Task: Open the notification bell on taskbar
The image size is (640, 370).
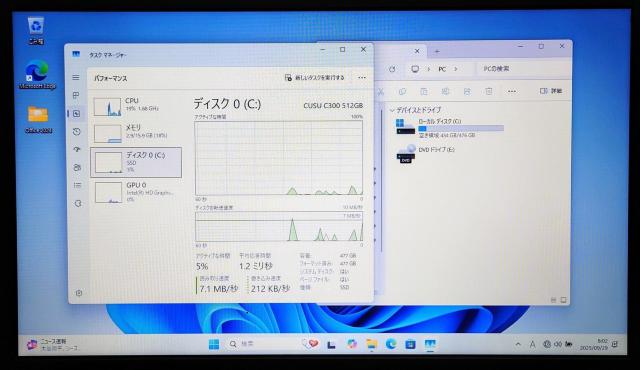Action: click(615, 344)
